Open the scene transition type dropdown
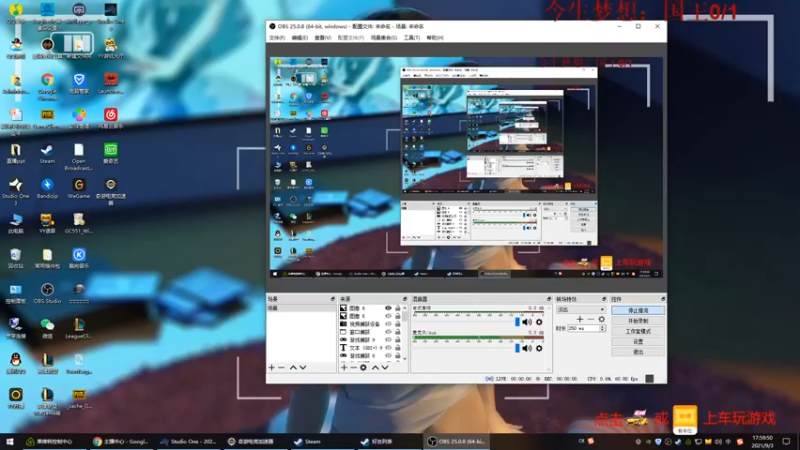The image size is (800, 450). click(x=581, y=310)
